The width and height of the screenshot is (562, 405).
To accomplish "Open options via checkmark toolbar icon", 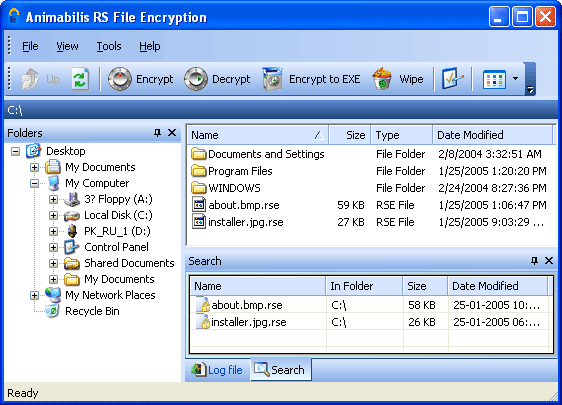I will click(x=452, y=79).
